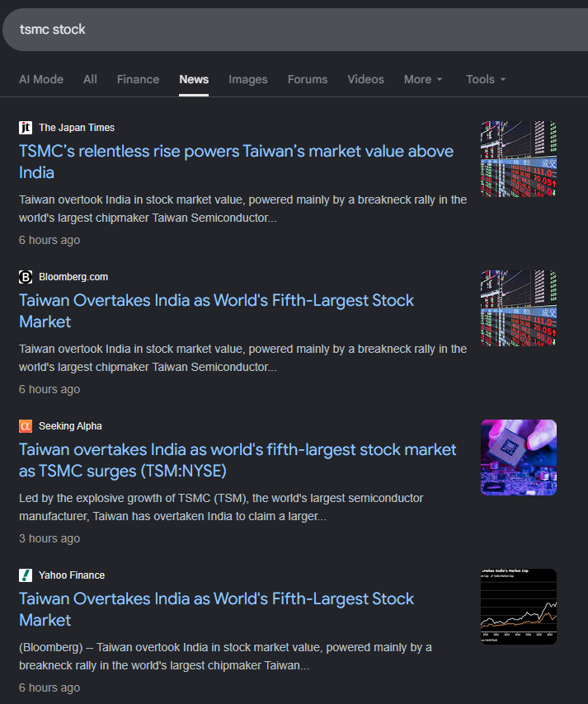Click the Bloomberg.com source name
Viewport: 588px width, 704px height.
[x=73, y=277]
